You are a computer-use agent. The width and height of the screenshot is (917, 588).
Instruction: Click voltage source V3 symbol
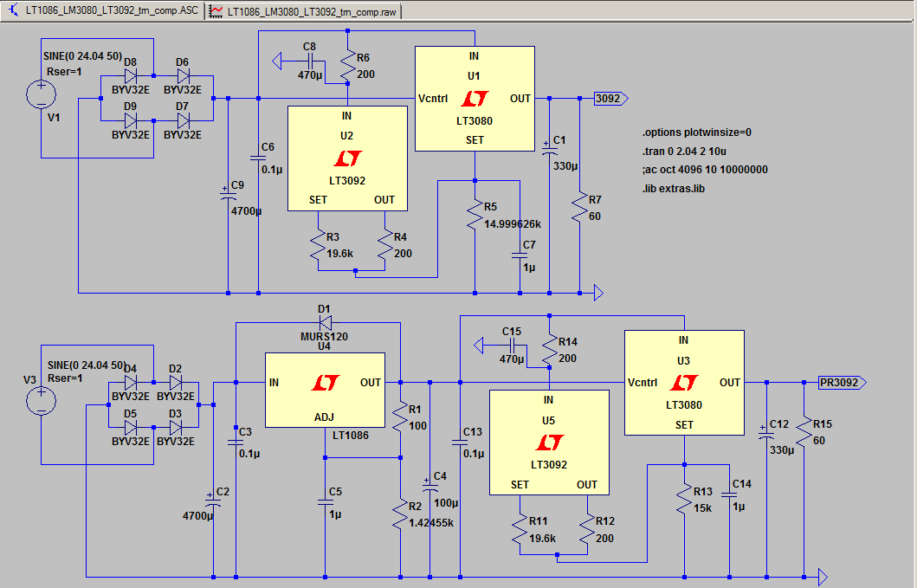pyautogui.click(x=41, y=401)
